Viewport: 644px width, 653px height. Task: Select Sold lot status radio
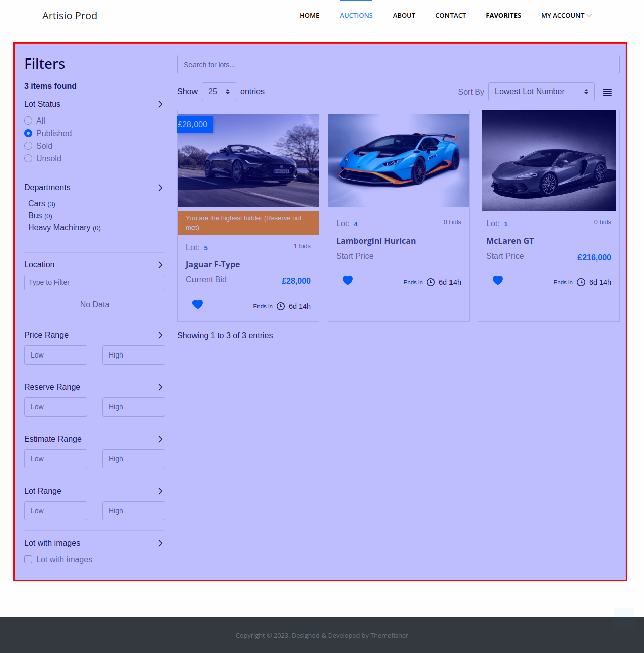28,146
